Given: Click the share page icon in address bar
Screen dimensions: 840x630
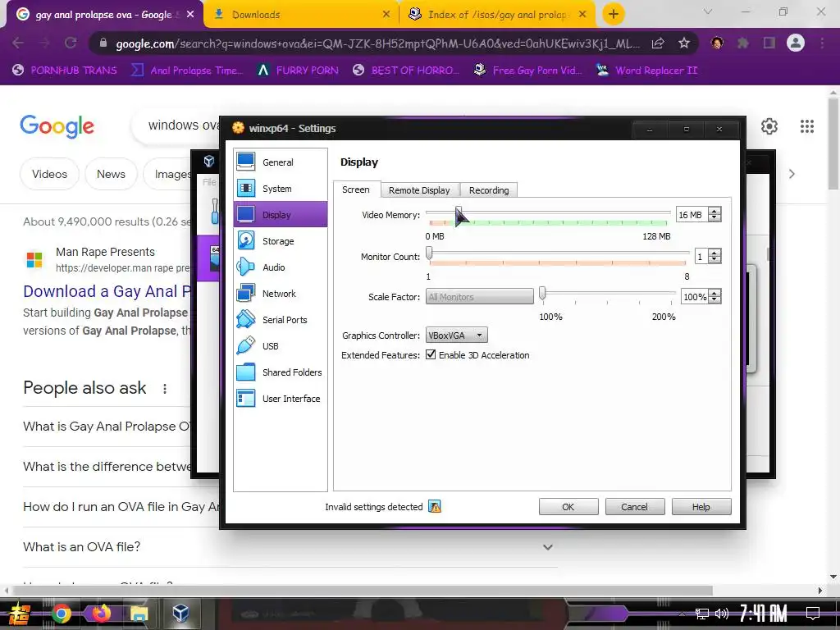Looking at the screenshot, I should click(658, 43).
